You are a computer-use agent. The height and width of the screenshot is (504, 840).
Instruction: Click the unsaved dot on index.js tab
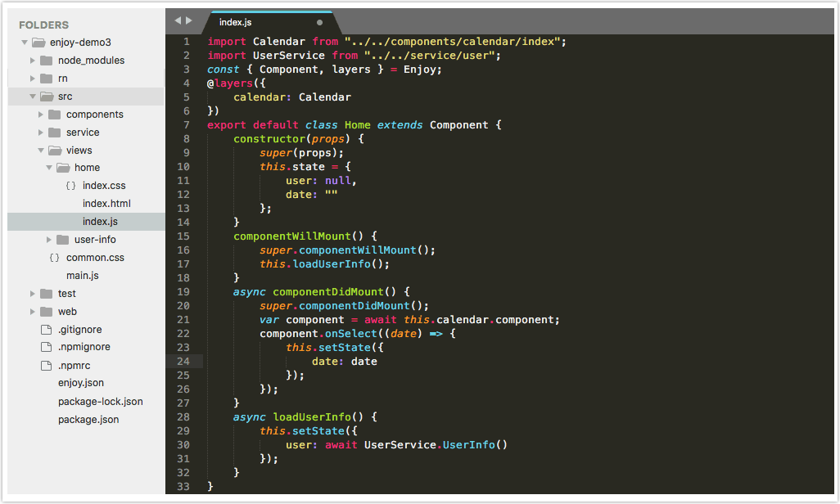point(319,23)
